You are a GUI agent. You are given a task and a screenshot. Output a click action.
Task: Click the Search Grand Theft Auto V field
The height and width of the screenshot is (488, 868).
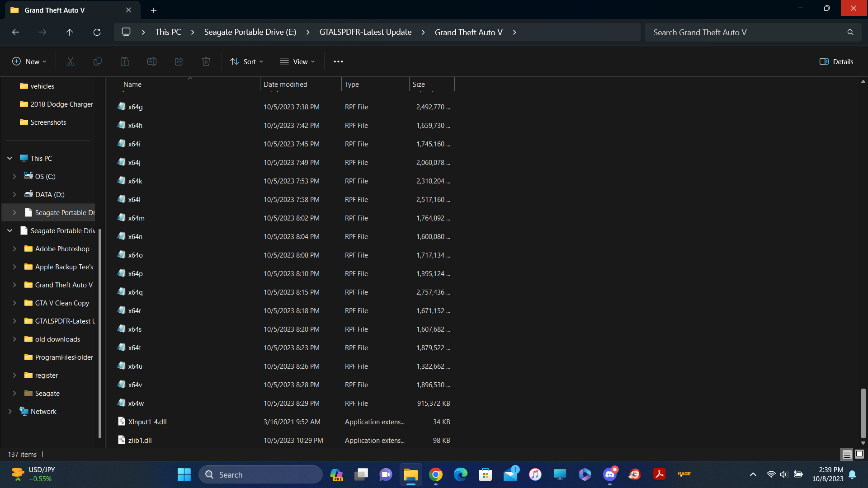coord(746,32)
